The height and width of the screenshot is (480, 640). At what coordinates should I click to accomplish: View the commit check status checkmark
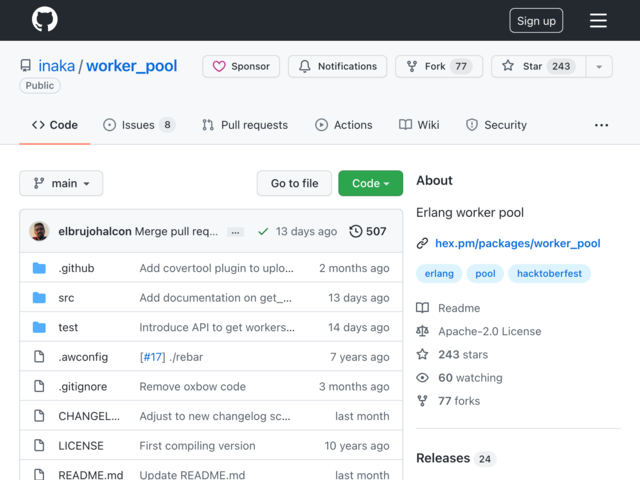coord(263,232)
